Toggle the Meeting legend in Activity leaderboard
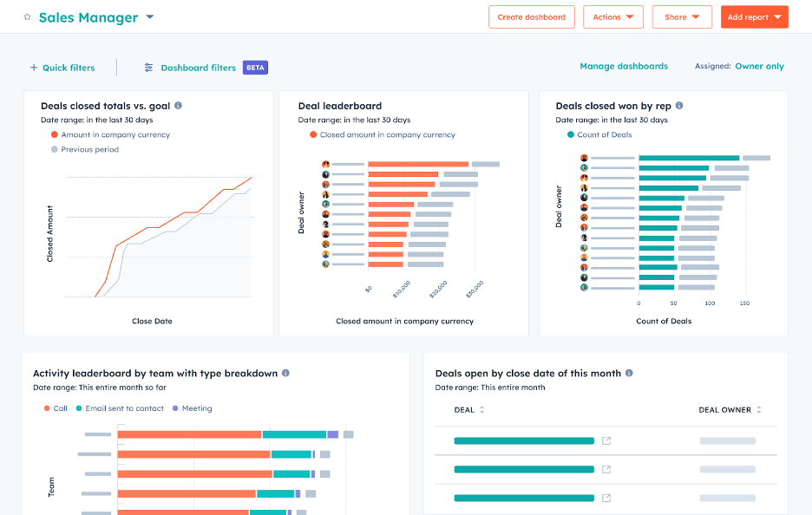The height and width of the screenshot is (515, 812). pos(194,407)
